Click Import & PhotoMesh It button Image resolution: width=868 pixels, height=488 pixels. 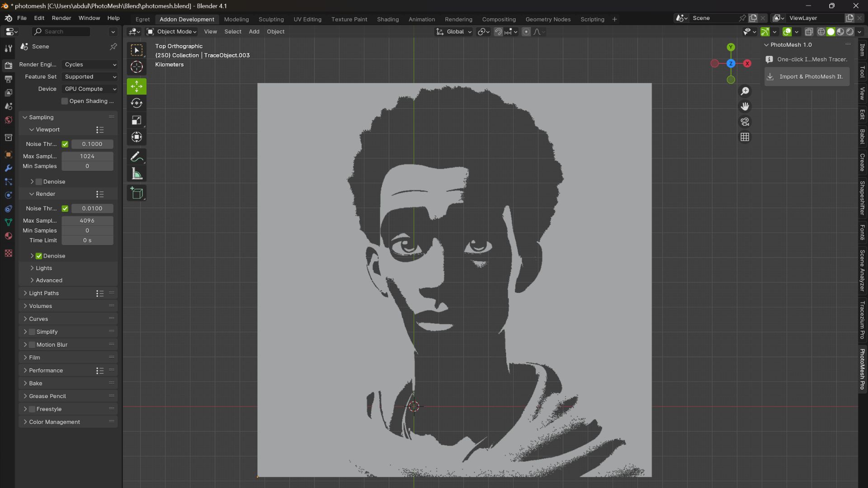pos(807,77)
